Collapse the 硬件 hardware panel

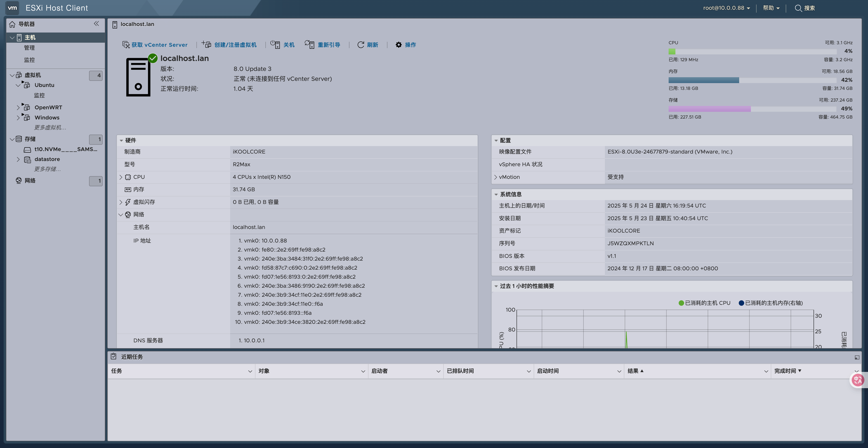coord(121,141)
